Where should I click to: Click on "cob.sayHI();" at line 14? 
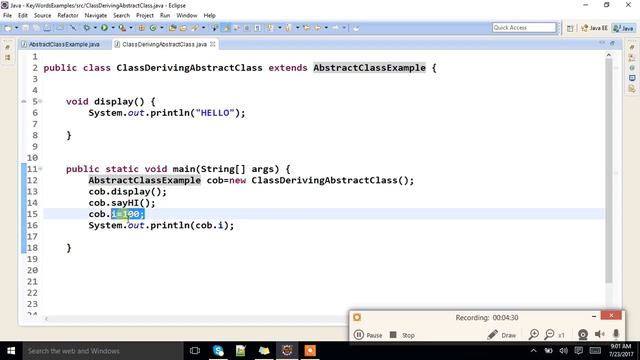pyautogui.click(x=122, y=203)
